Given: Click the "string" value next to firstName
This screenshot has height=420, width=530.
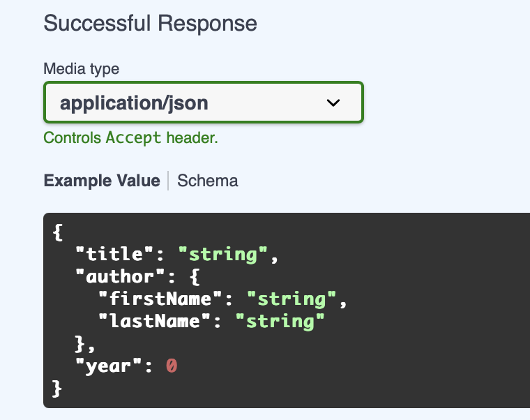Looking at the screenshot, I should 291,299.
